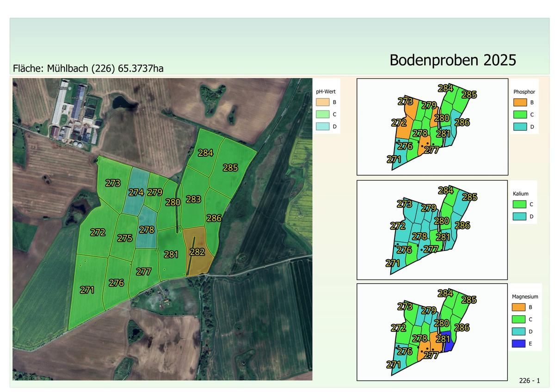Viewport: 555px width, 392px height.
Task: Click field label 285 on the aerial map
Action: [x=230, y=168]
